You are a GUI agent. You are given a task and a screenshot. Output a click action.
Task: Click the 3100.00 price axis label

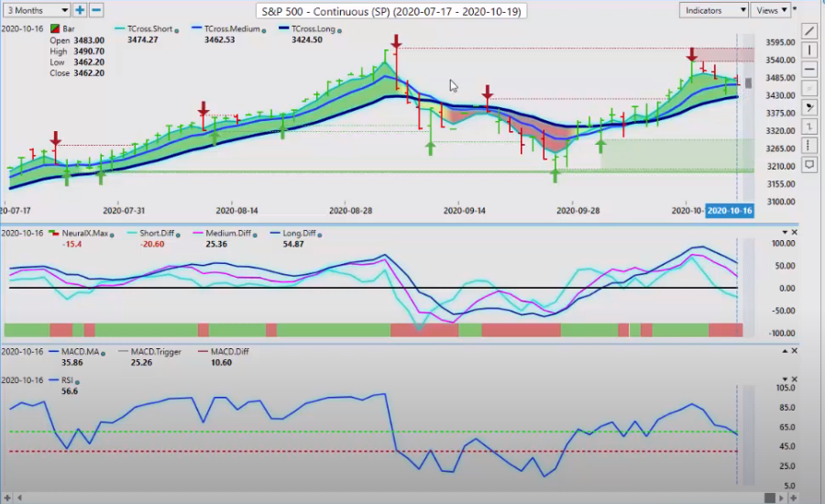tap(780, 202)
